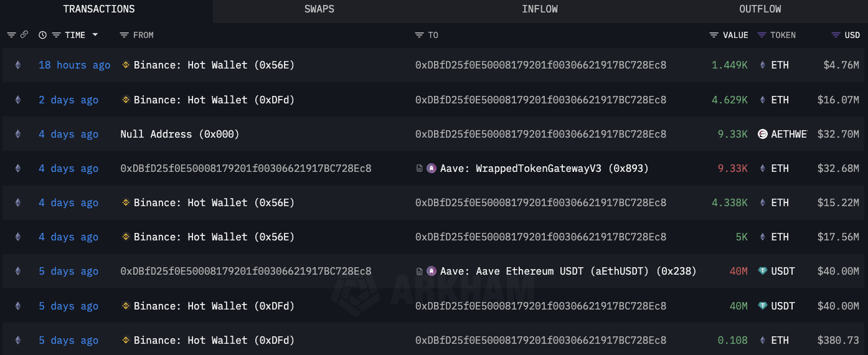Open the FROM column filter

125,35
